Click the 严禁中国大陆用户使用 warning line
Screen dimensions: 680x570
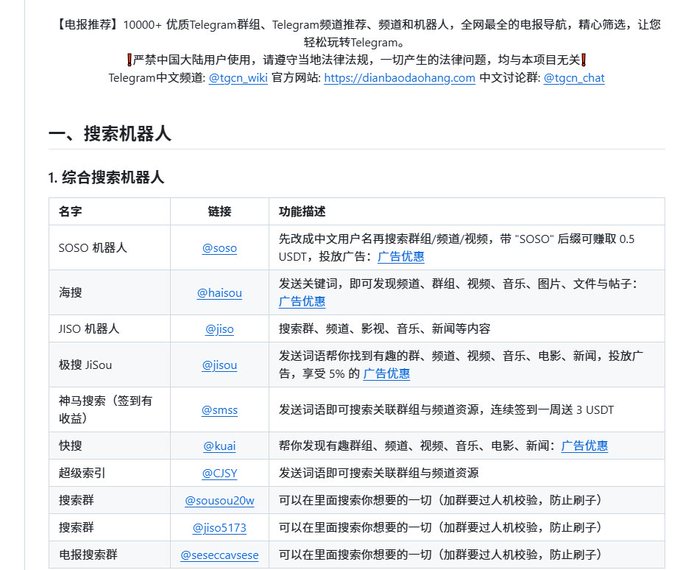[x=357, y=60]
